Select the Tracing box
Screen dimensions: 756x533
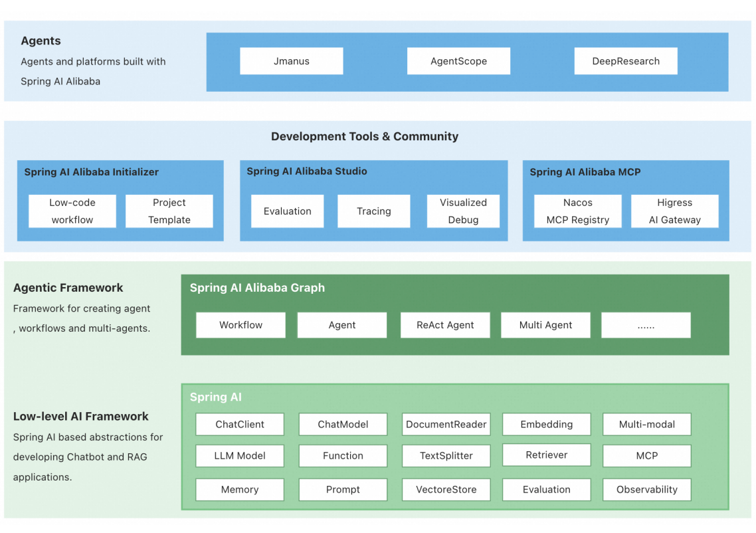pos(373,211)
